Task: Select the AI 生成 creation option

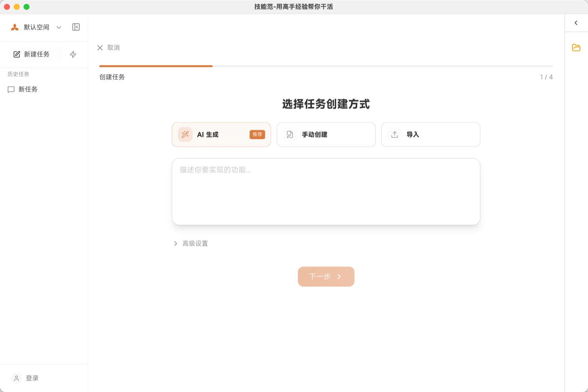Action: point(221,135)
